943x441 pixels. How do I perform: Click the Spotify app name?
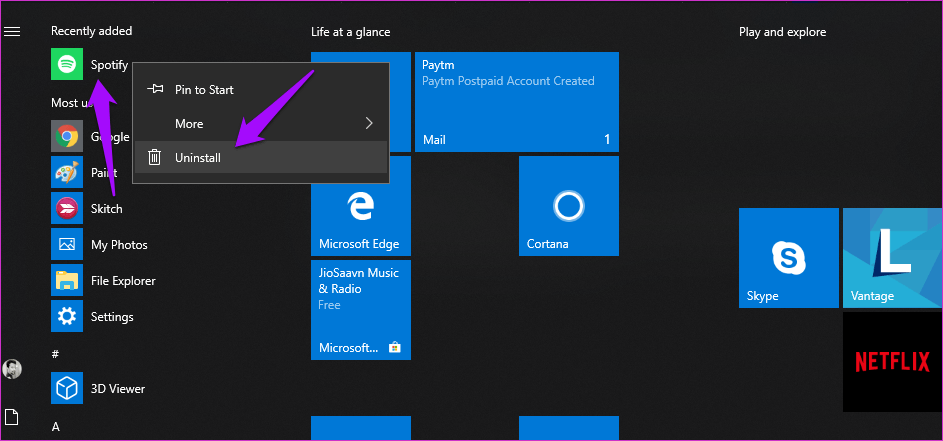[x=109, y=65]
